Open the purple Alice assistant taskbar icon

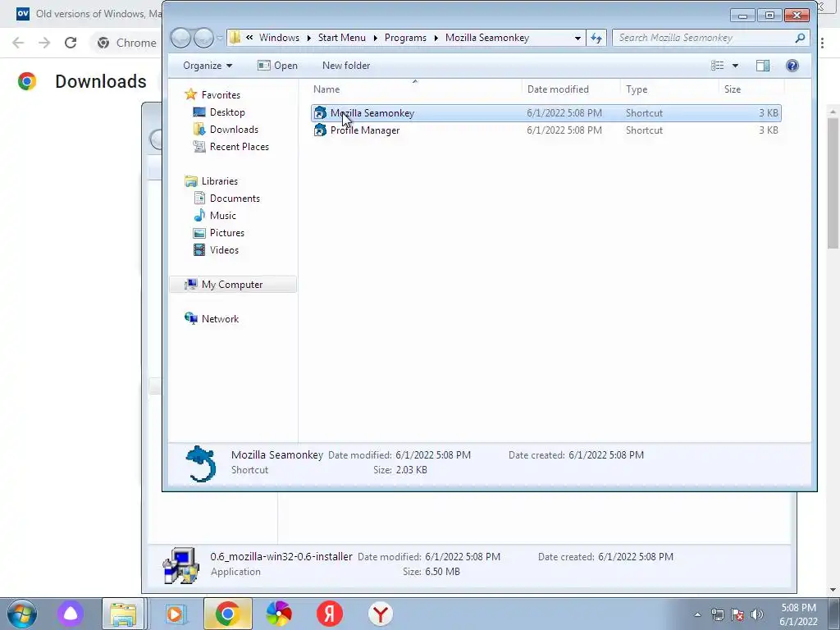click(71, 614)
